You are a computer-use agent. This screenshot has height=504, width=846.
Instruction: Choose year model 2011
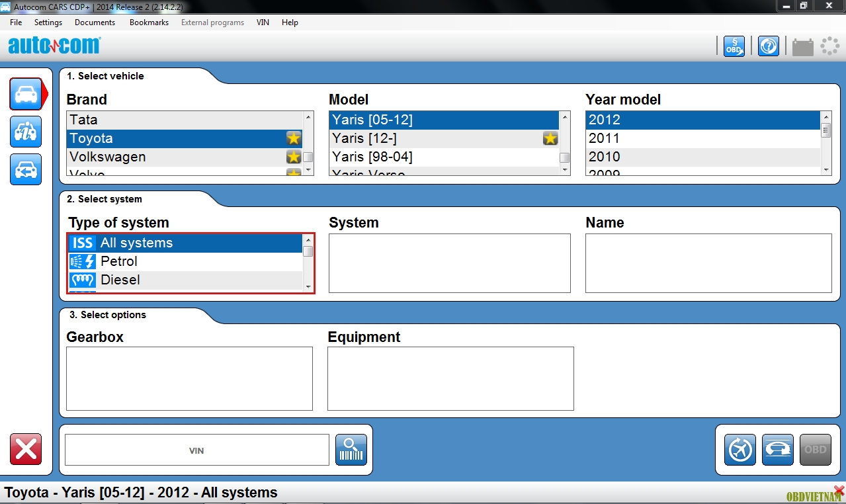(703, 138)
